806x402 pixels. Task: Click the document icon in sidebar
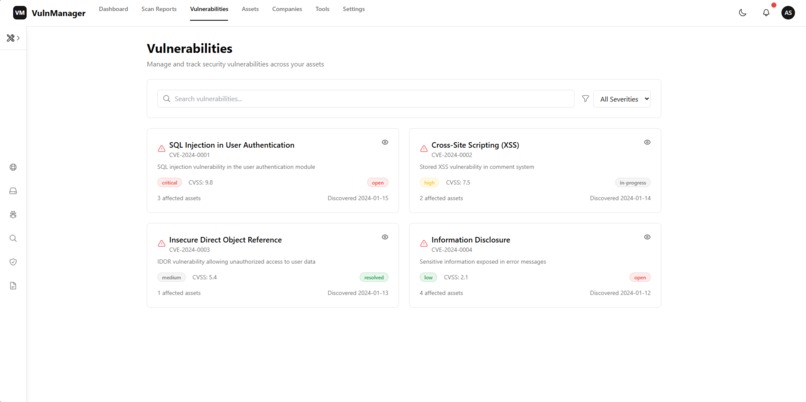(x=13, y=285)
